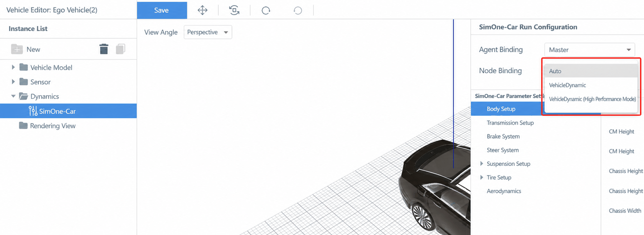Click the redo circular arrow icon
The image size is (644, 235).
coord(266,10)
